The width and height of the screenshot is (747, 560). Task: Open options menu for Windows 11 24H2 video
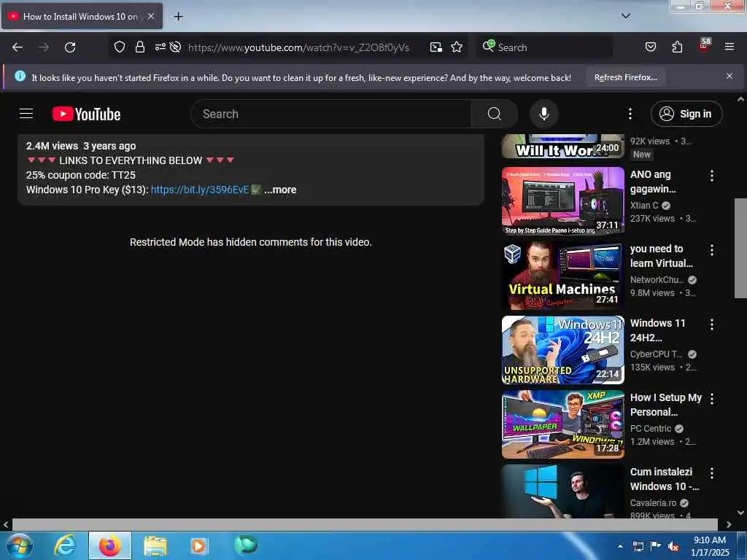coord(711,324)
